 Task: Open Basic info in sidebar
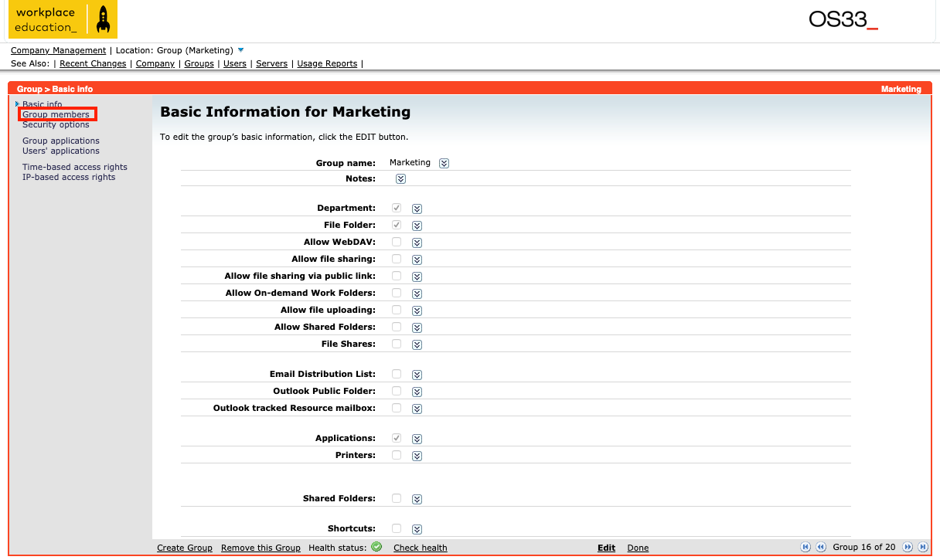point(42,104)
